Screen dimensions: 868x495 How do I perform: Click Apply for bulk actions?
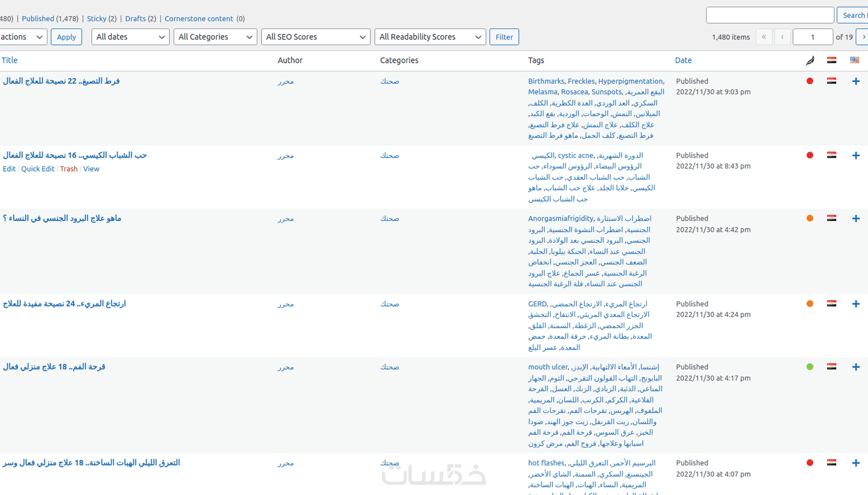66,37
